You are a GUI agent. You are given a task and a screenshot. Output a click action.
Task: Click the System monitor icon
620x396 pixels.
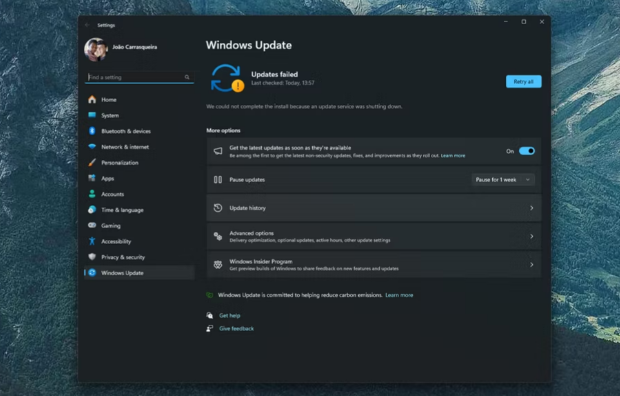point(92,115)
